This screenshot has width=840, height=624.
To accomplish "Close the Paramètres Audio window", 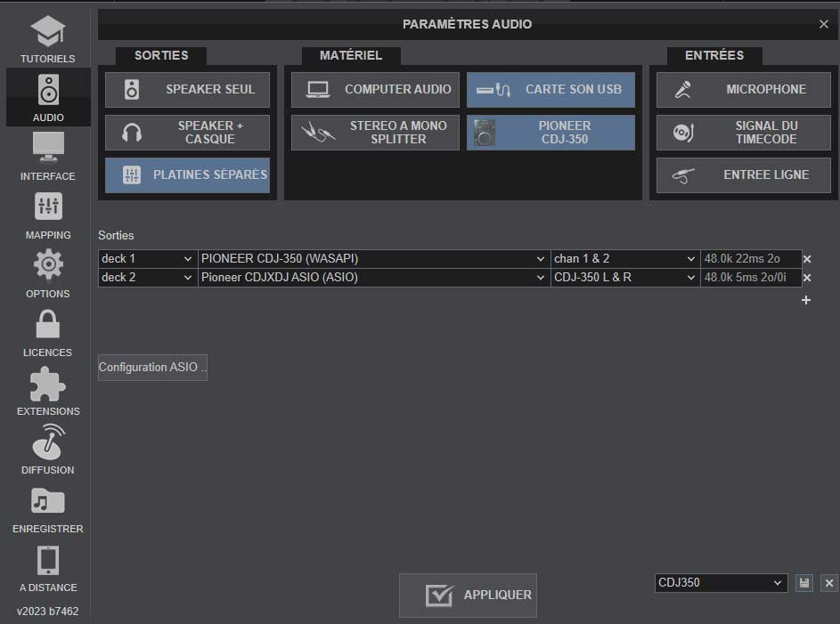I will tap(824, 24).
